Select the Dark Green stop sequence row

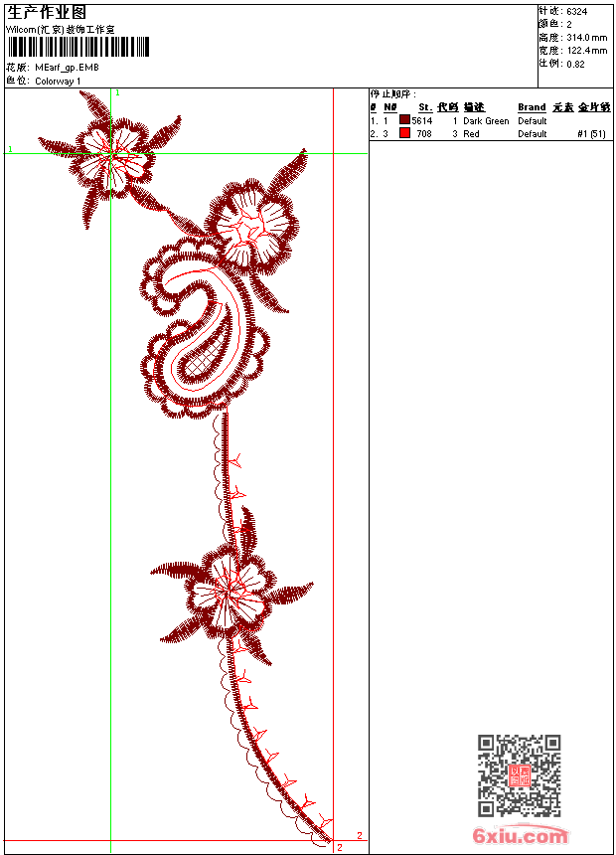(491, 120)
